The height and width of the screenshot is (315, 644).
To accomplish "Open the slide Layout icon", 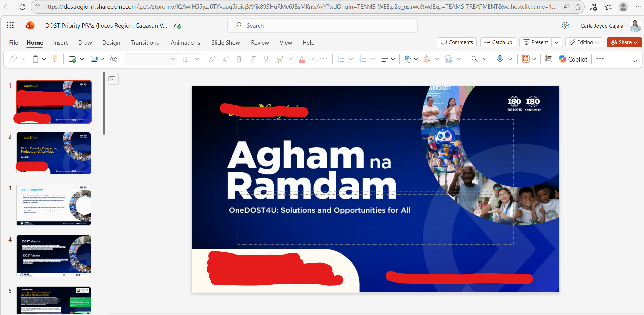I will click(94, 59).
